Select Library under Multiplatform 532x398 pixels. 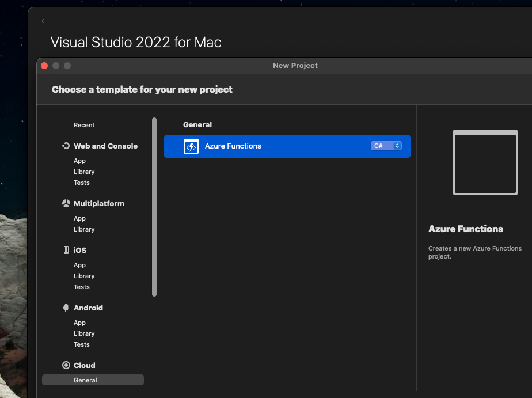[x=84, y=229]
